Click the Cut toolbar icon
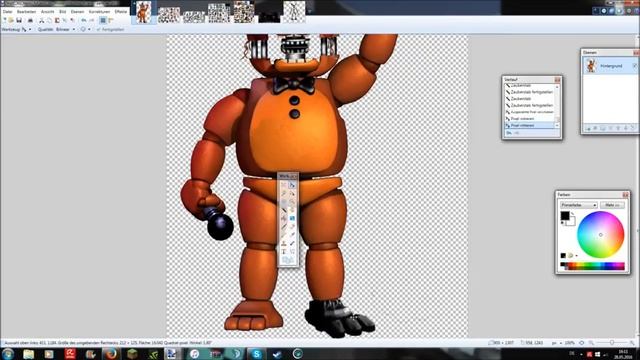The width and height of the screenshot is (640, 360). click(x=42, y=20)
